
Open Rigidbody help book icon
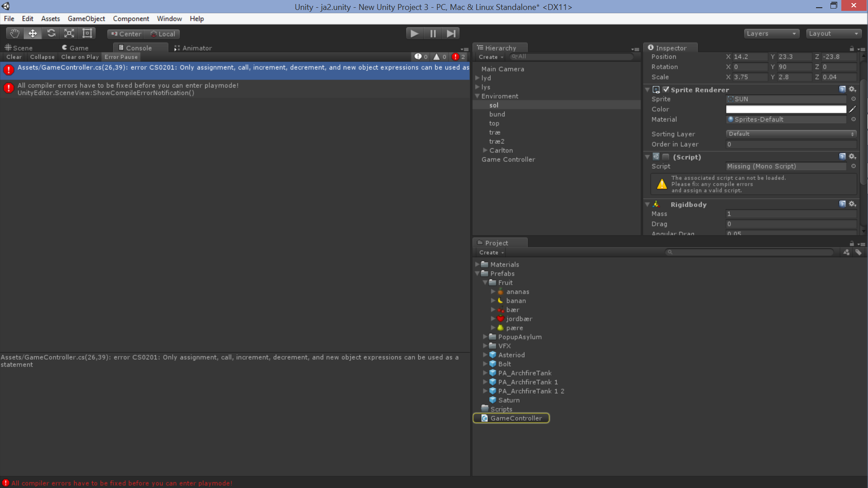842,204
